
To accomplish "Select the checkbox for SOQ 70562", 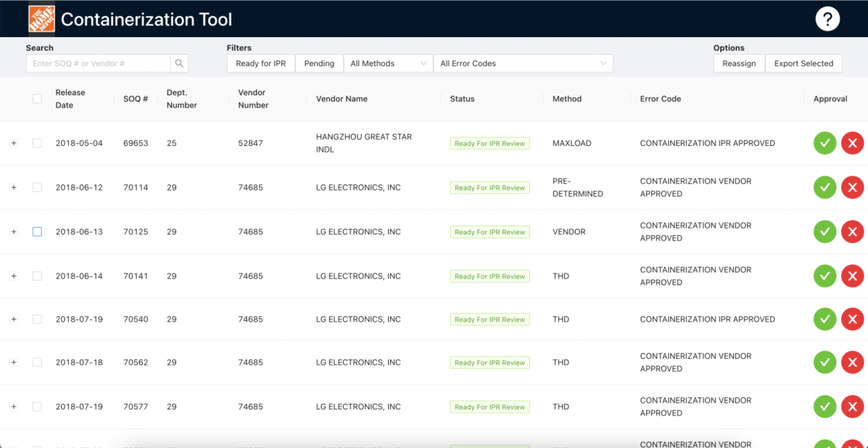I will 37,362.
